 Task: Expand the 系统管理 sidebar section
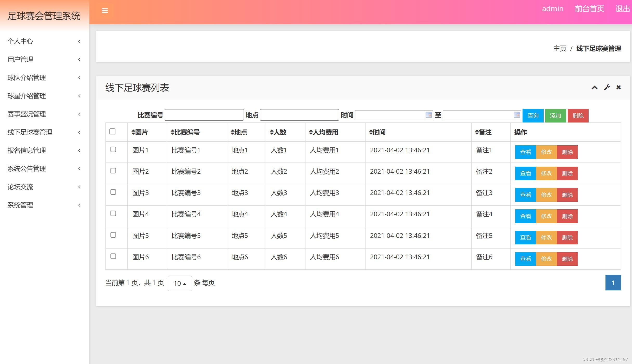click(20, 205)
